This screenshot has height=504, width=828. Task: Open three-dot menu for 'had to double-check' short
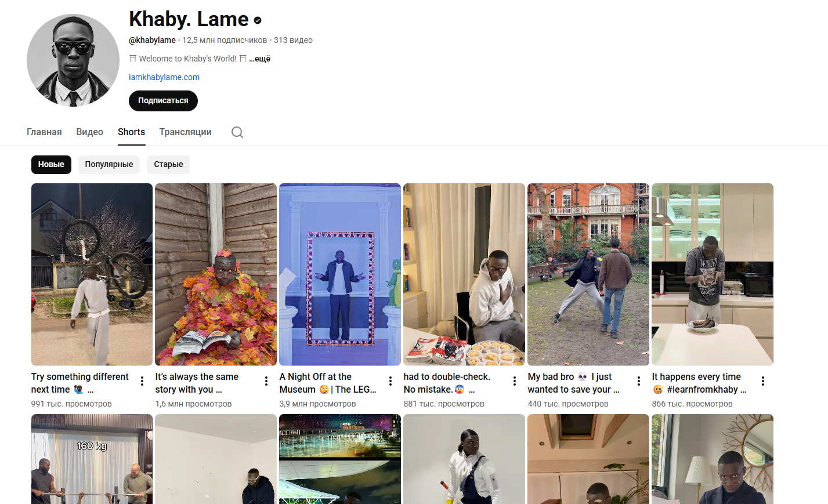click(515, 381)
